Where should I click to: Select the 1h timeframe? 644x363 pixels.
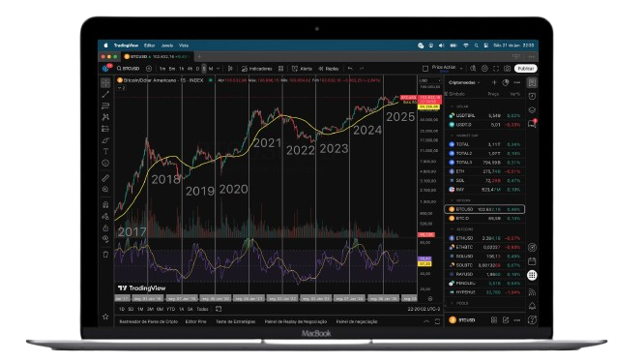(181, 69)
